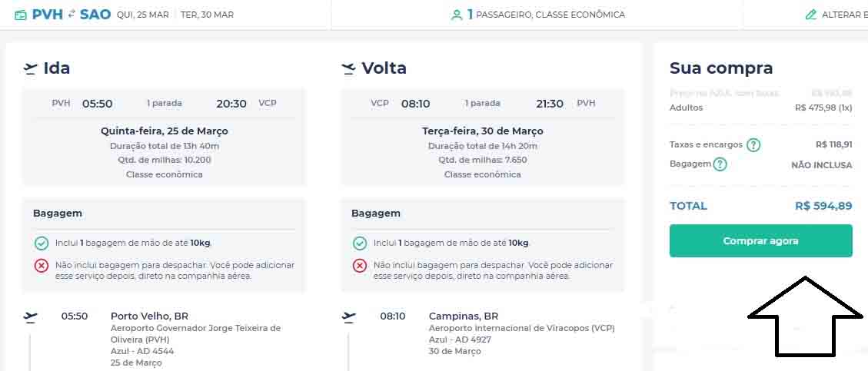Click Volta no-checked-baggage red X icon
The image size is (868, 371).
click(x=360, y=266)
